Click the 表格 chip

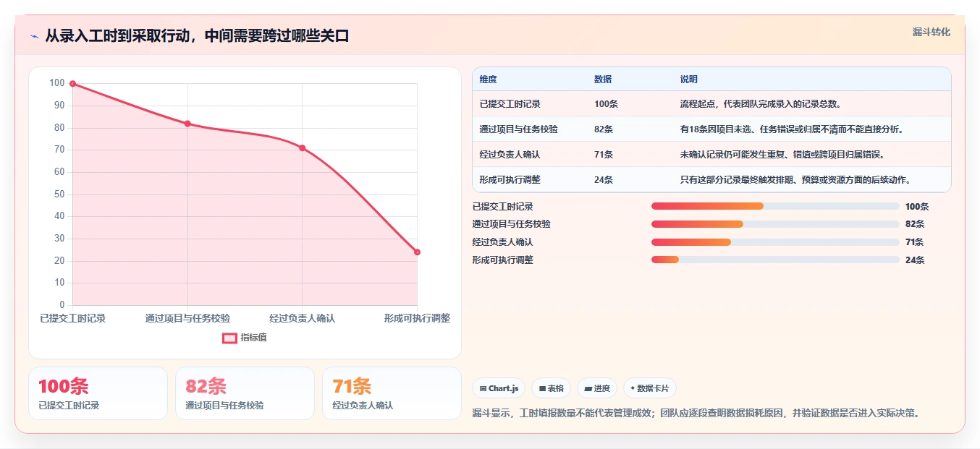[551, 388]
